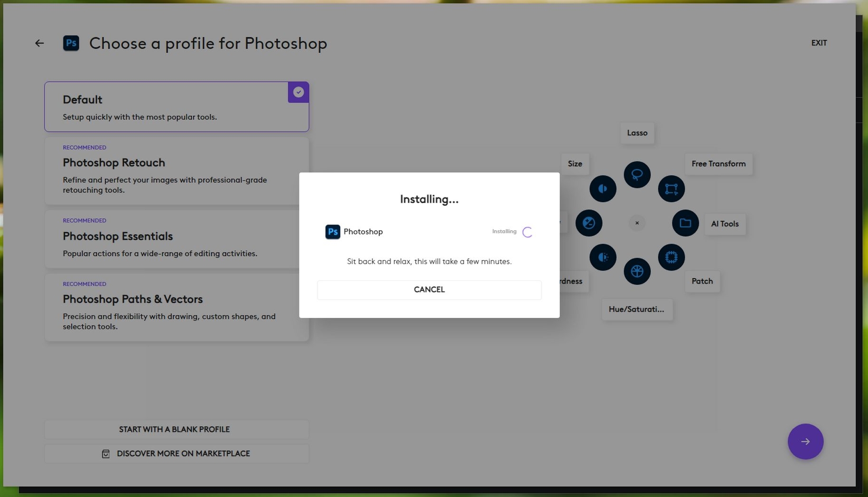Select the Free Transform icon
This screenshot has height=497, width=868.
(671, 189)
